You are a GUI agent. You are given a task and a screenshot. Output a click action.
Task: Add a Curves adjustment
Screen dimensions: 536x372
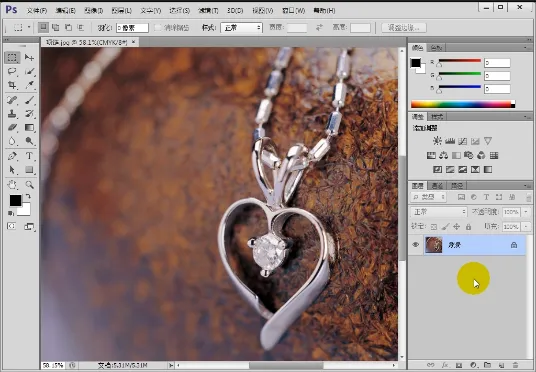pos(463,141)
